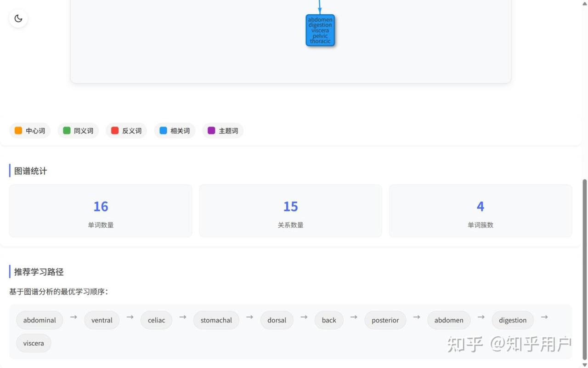Click the "celiac" word chip
Screen dimensions: 588x368
[156, 320]
